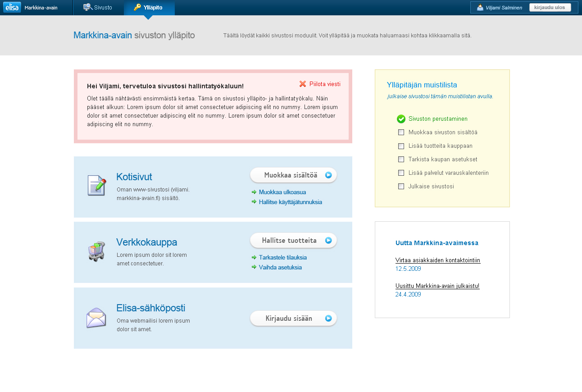The image size is (582, 392).
Task: Click the Viljami Salminen user name
Action: (x=504, y=8)
